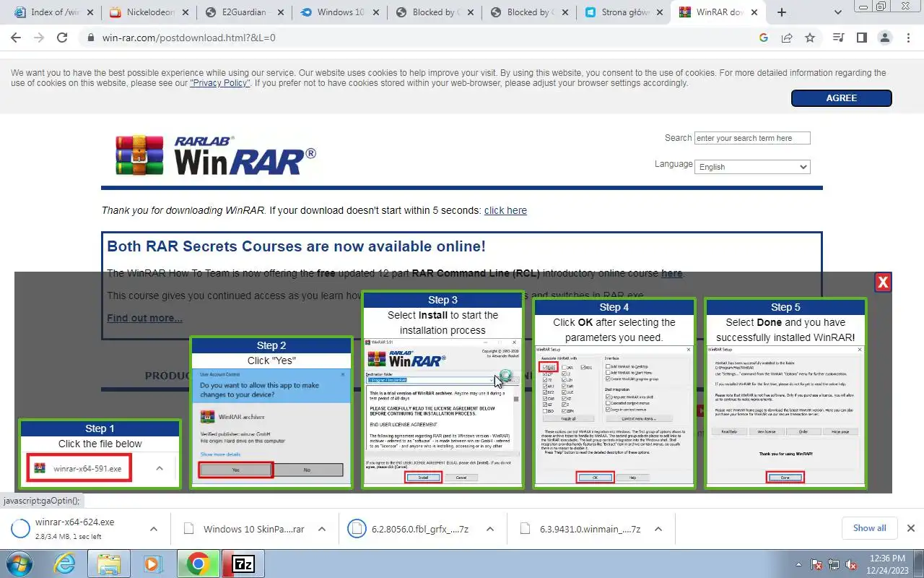Click the muted volume tray icon
This screenshot has height=578, width=924.
tap(851, 564)
